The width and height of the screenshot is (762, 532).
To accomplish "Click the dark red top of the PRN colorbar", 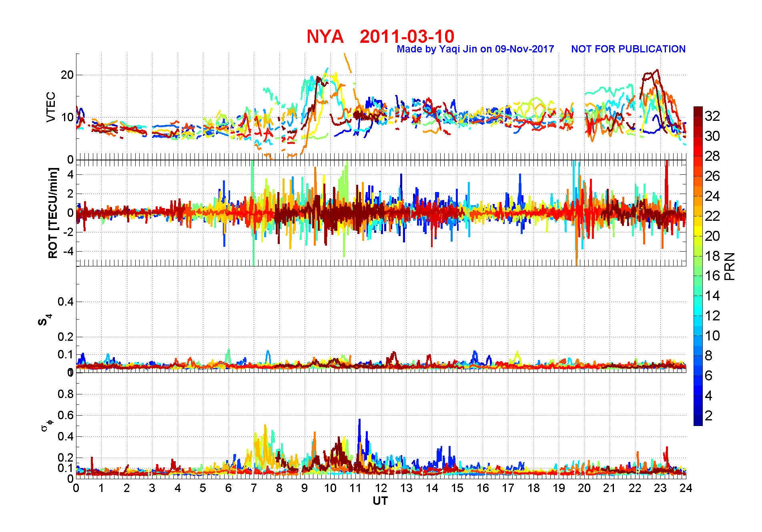I will pos(698,111).
